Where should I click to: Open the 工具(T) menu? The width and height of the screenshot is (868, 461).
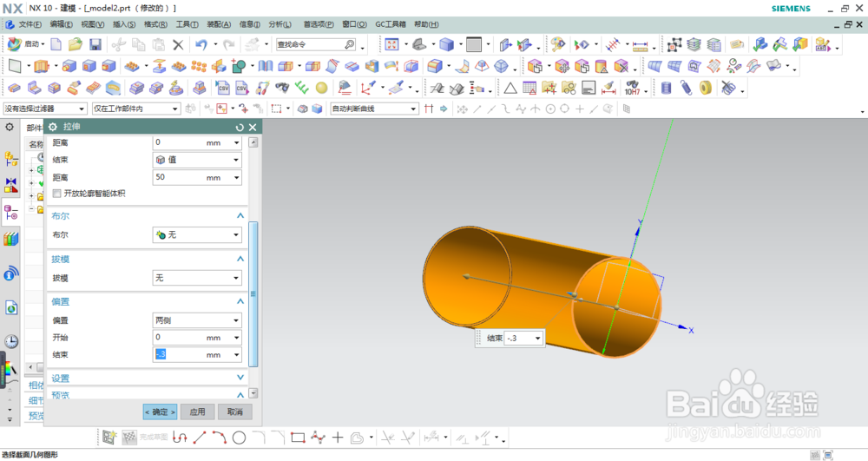point(187,24)
